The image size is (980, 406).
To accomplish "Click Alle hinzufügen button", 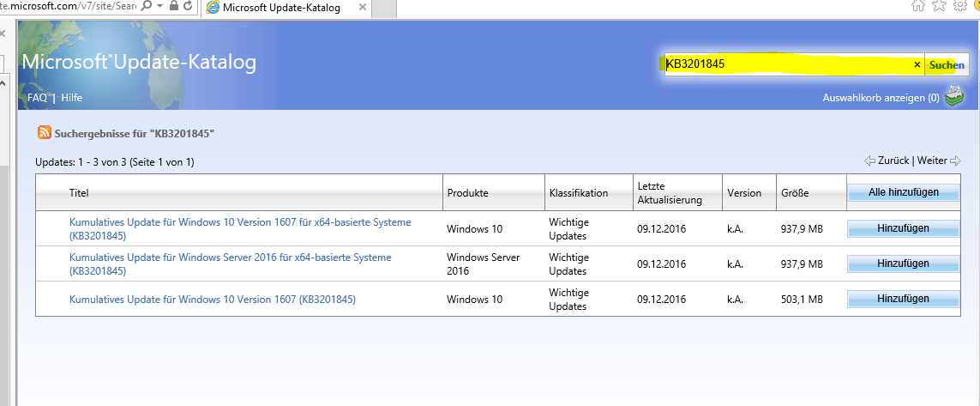I will (x=903, y=192).
